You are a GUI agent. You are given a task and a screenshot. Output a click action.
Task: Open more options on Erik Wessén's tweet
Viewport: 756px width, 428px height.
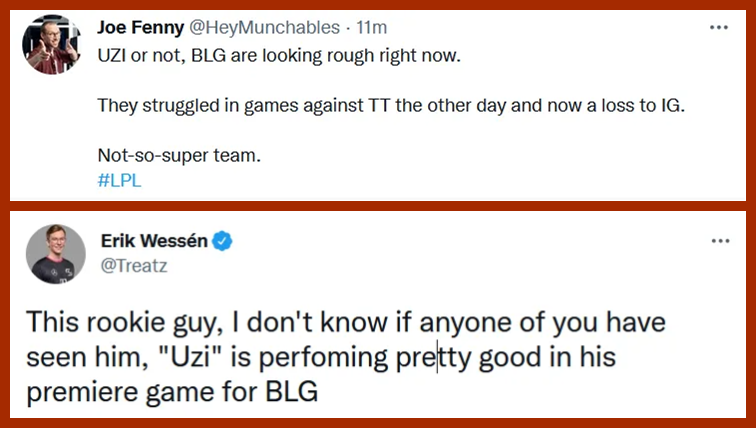pyautogui.click(x=718, y=242)
